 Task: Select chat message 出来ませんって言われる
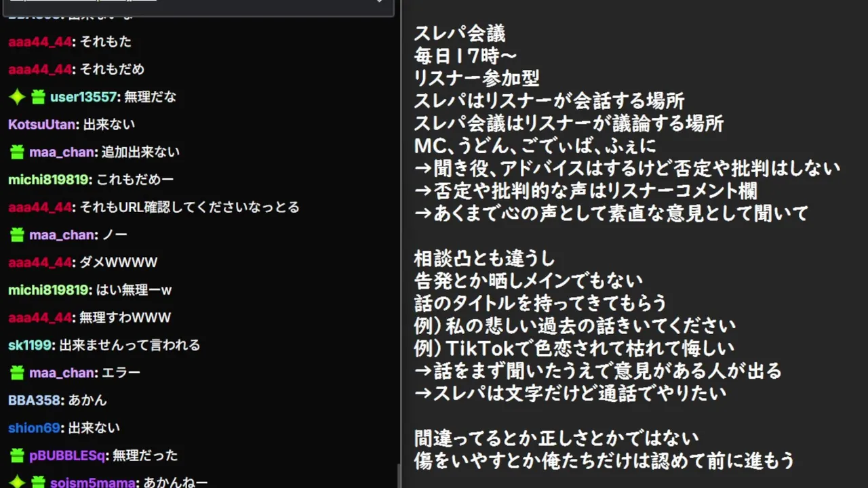pyautogui.click(x=130, y=345)
